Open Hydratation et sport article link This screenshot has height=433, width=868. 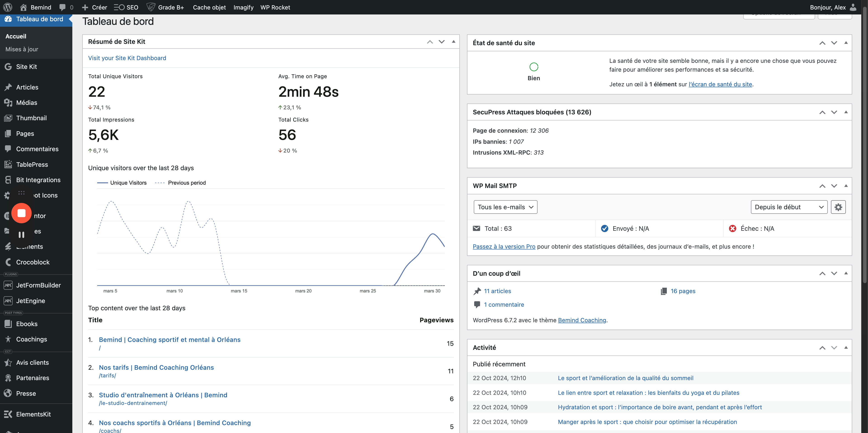660,407
